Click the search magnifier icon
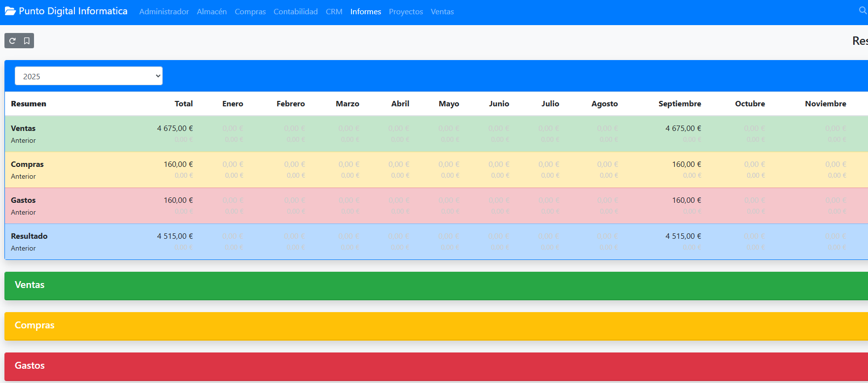This screenshot has height=383, width=868. pos(863,10)
